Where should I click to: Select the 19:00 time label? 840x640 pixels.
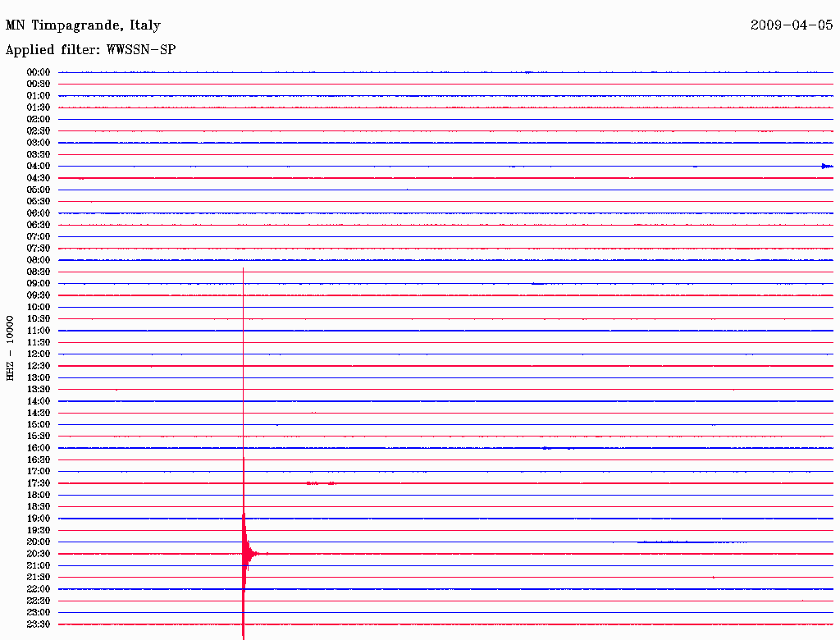coord(39,519)
